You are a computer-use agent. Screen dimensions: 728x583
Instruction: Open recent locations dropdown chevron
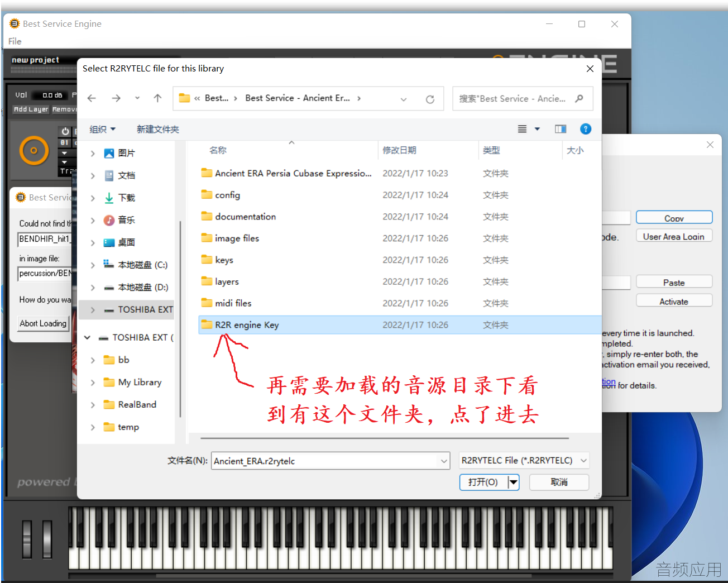137,98
